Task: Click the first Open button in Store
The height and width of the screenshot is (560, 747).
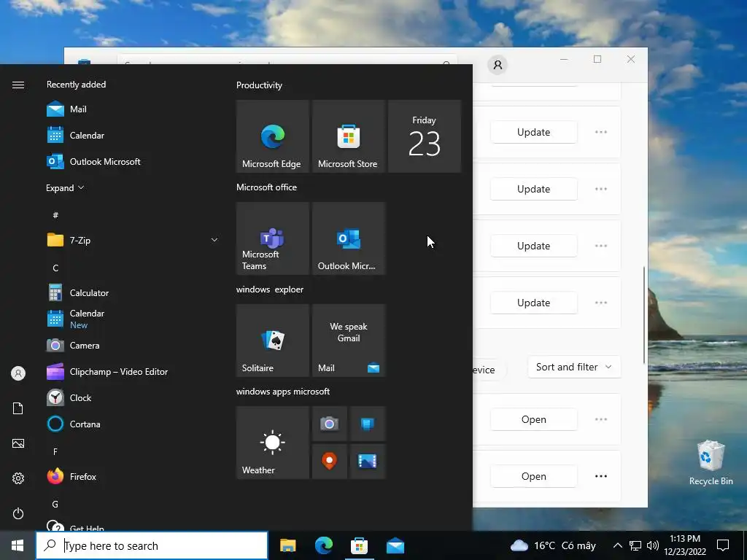Action: click(533, 419)
